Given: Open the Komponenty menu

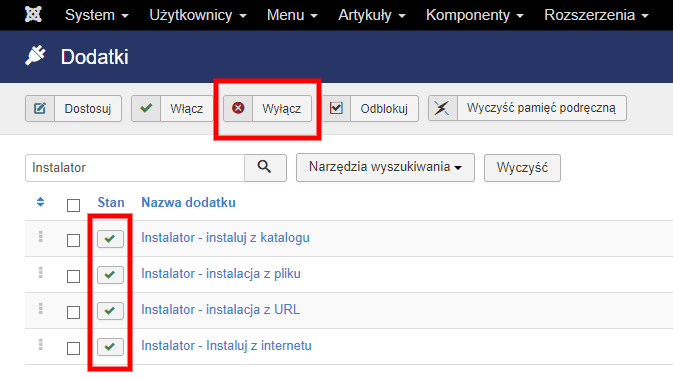Looking at the screenshot, I should pos(474,15).
